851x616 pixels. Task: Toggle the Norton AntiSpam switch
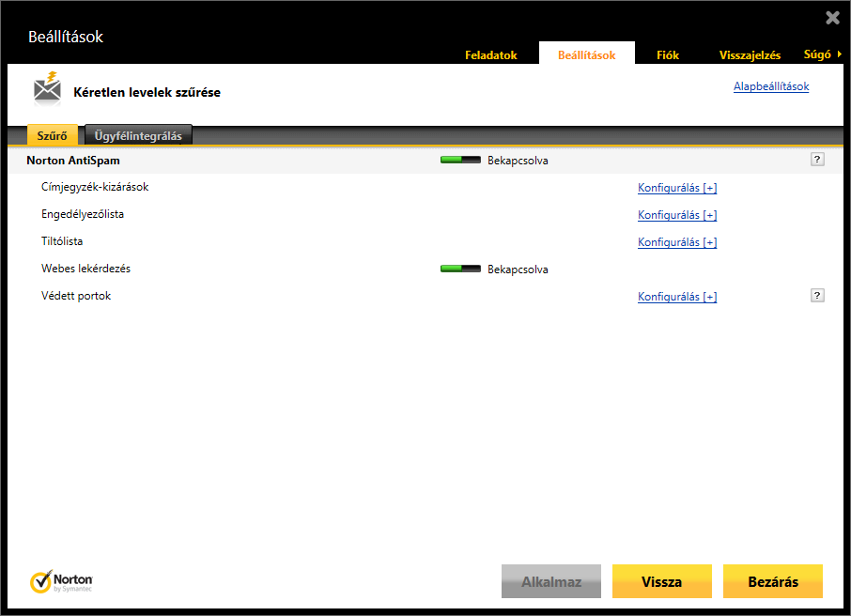[460, 161]
